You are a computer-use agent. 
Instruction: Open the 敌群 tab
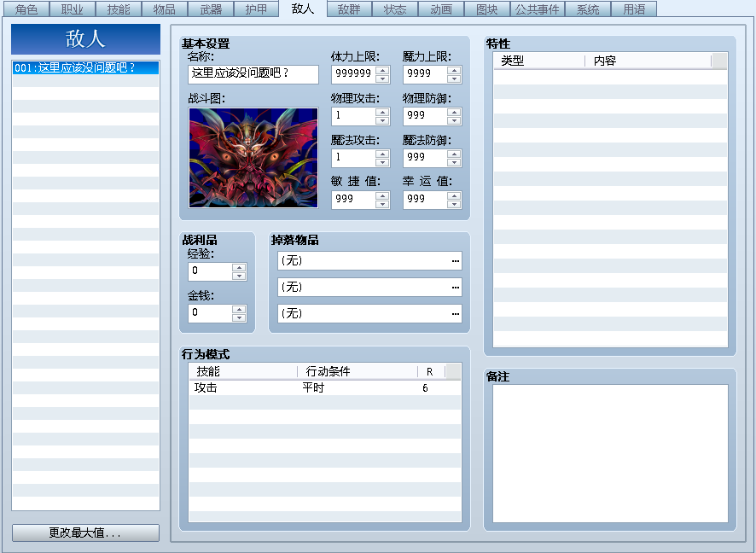(x=349, y=9)
